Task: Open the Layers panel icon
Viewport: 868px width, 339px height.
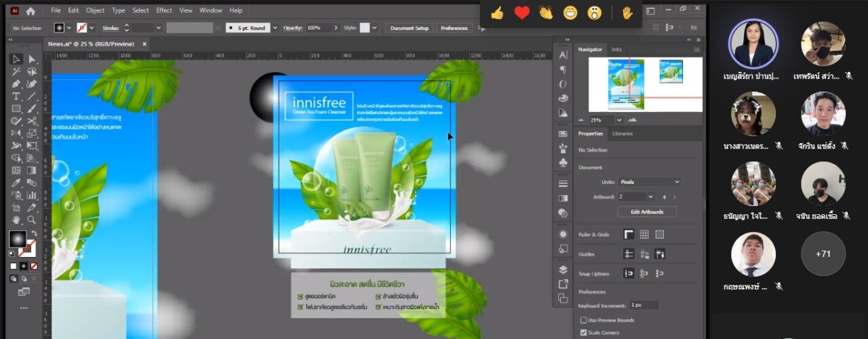Action: [x=563, y=270]
